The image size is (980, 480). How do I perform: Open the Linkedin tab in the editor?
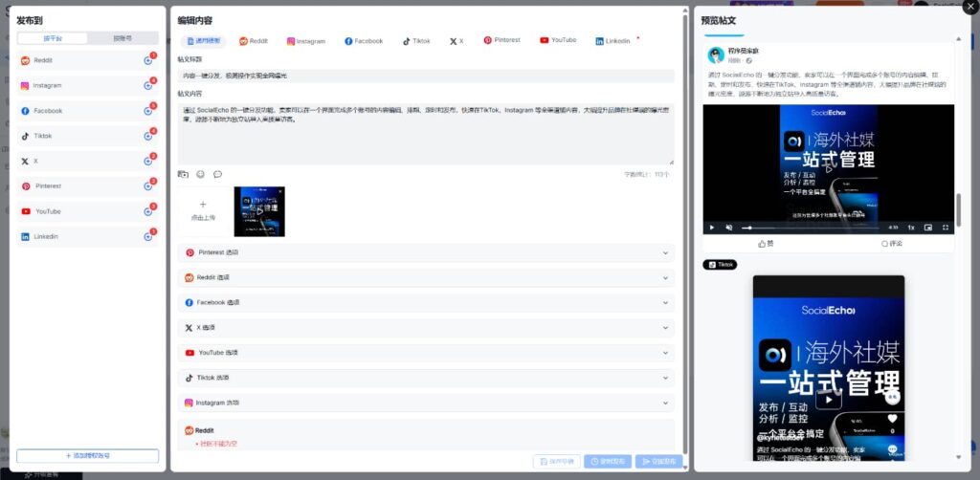click(612, 41)
